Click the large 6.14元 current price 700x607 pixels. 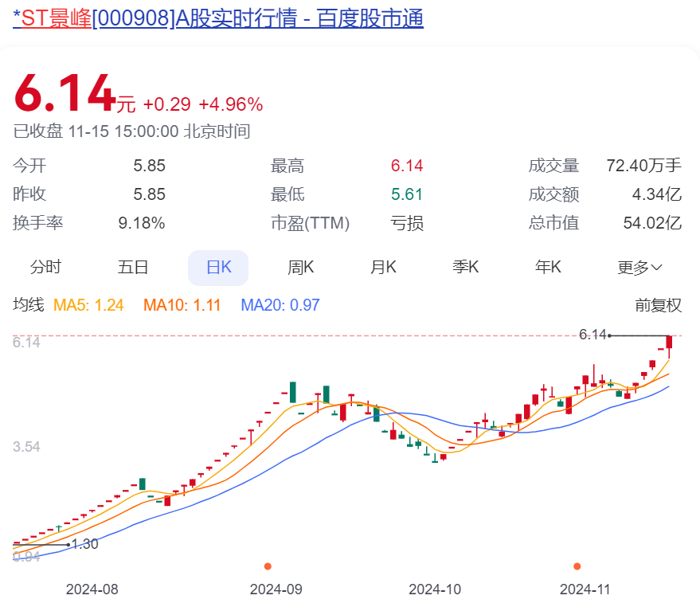point(65,94)
